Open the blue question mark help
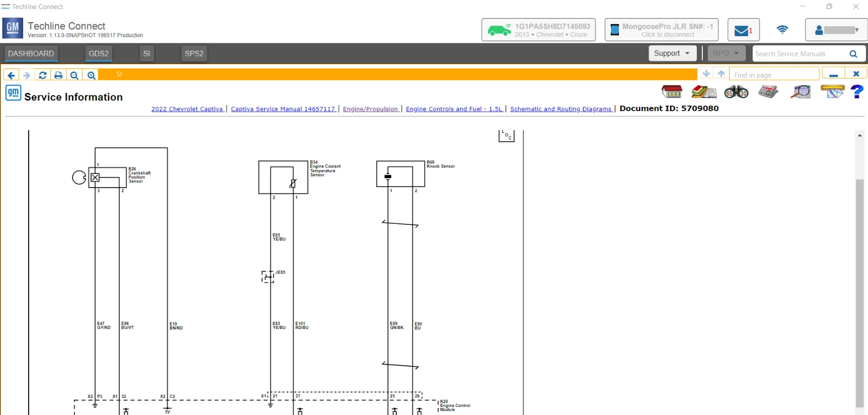868x415 pixels. point(856,92)
